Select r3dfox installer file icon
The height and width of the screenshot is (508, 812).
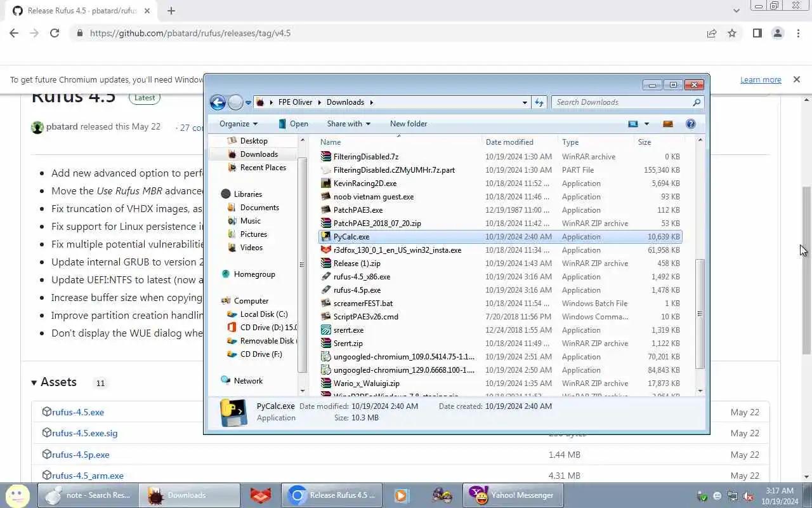click(326, 250)
